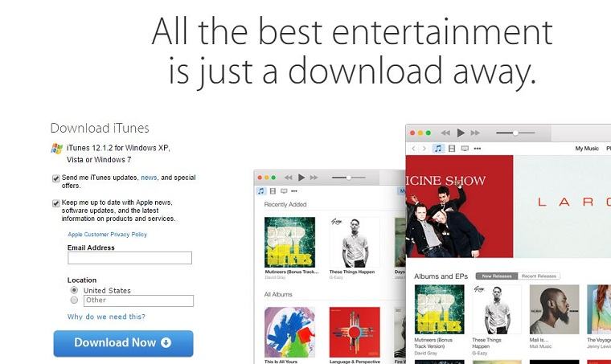The width and height of the screenshot is (611, 364).
Task: Select the Recent Releases tab
Action: pos(539,276)
